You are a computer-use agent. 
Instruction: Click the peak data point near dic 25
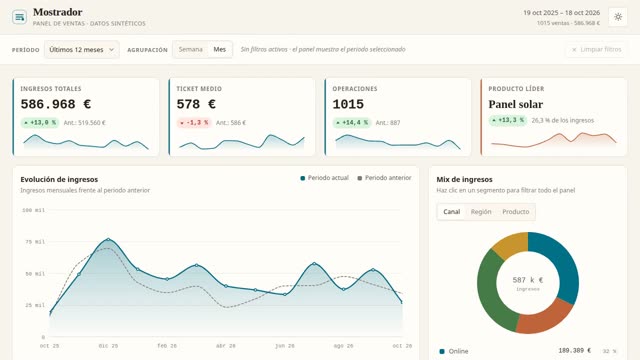pos(108,240)
